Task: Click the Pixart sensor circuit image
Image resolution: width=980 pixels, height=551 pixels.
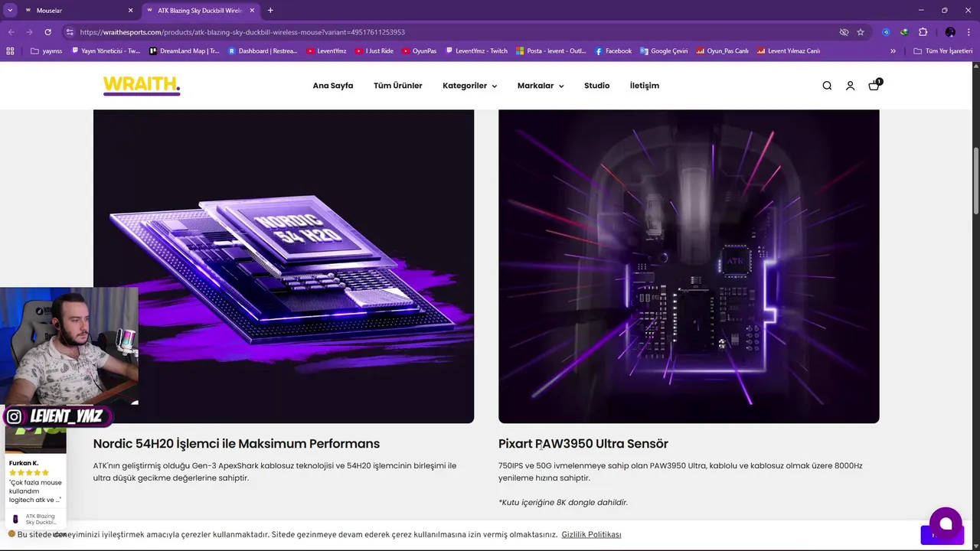Action: click(x=688, y=266)
